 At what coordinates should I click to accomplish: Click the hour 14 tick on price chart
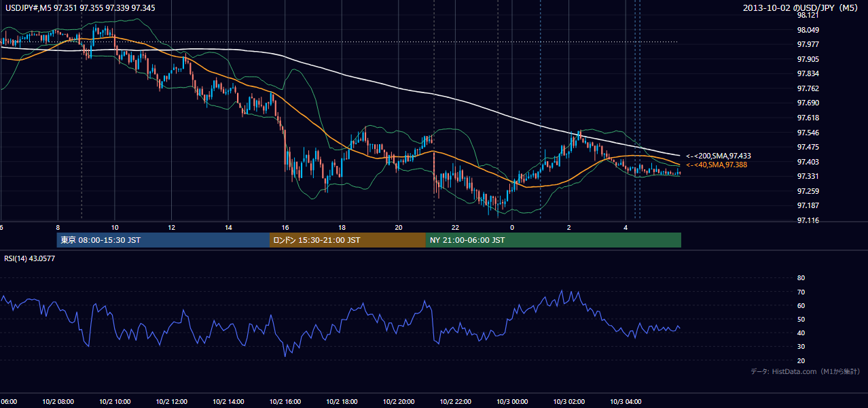(228, 228)
